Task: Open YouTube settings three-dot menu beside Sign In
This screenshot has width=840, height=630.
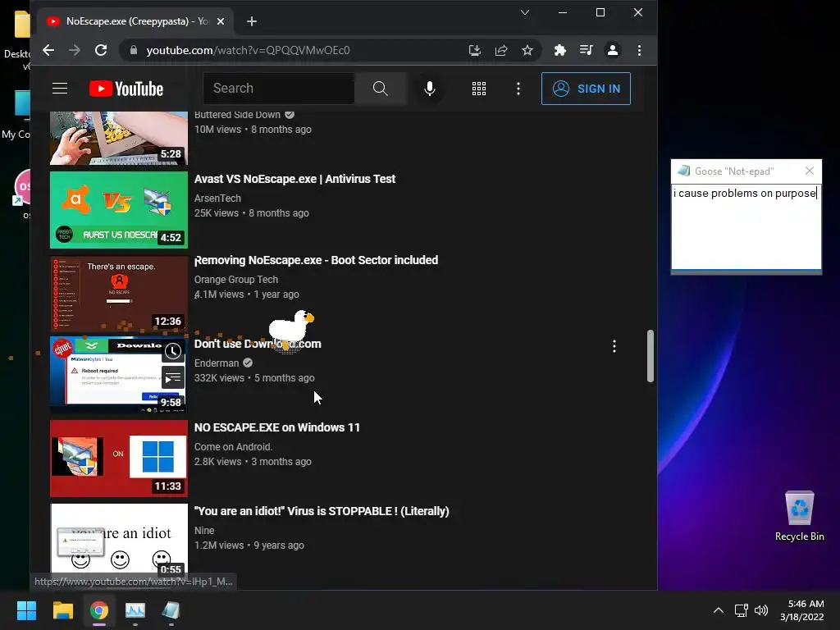Action: (x=518, y=89)
